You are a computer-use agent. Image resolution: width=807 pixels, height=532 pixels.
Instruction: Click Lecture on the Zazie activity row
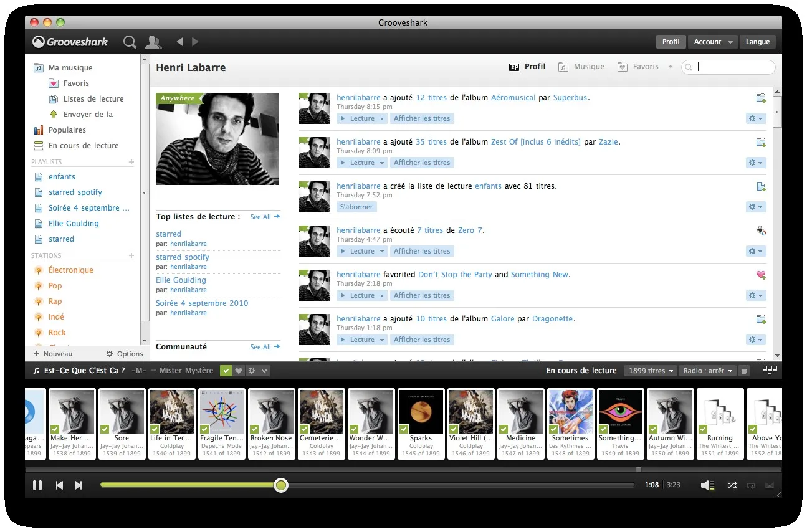click(x=362, y=163)
